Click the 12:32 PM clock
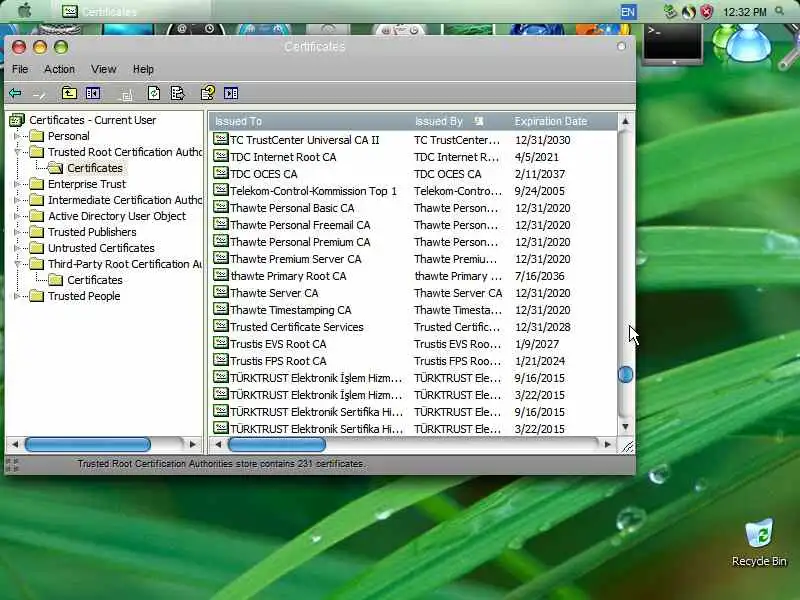 [x=745, y=12]
